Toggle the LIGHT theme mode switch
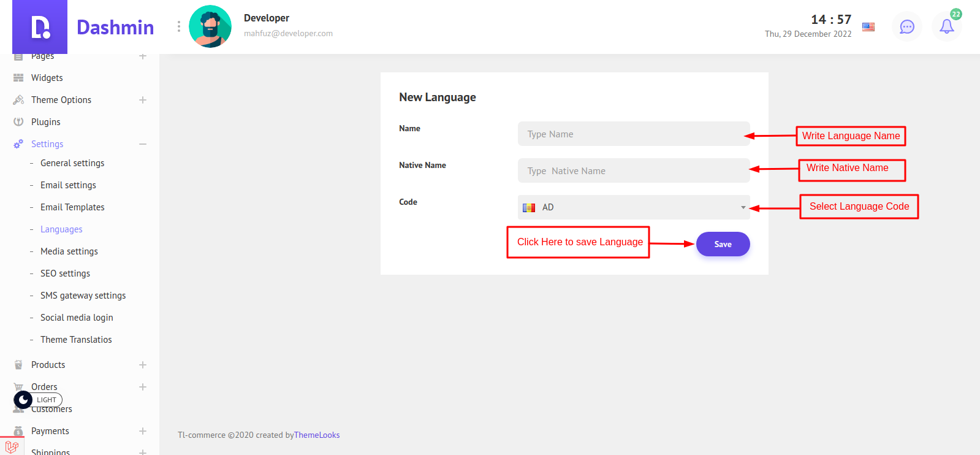980x455 pixels. point(37,400)
